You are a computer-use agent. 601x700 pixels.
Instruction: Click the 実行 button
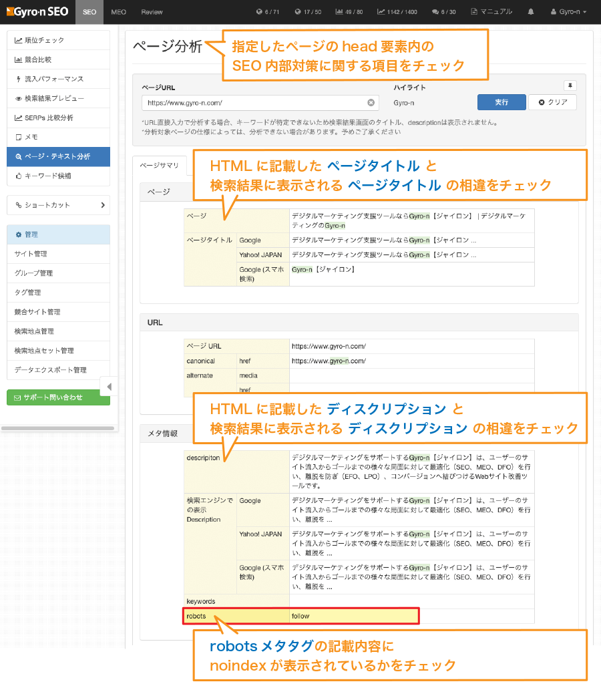point(501,102)
